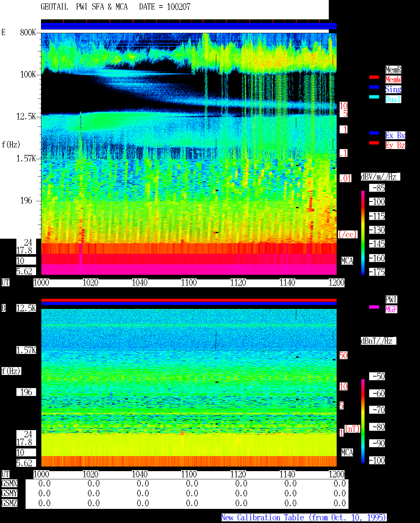
Task: Click the Sing legend label
Action: 393,89
